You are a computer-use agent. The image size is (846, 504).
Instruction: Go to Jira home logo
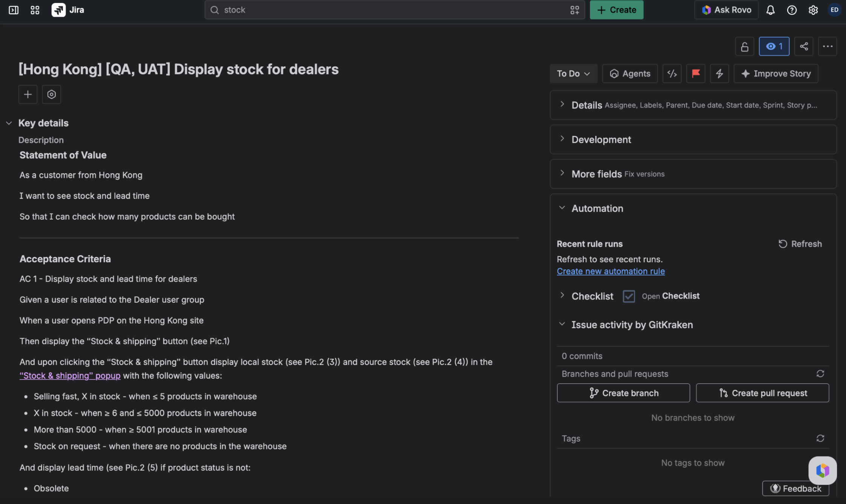click(68, 10)
